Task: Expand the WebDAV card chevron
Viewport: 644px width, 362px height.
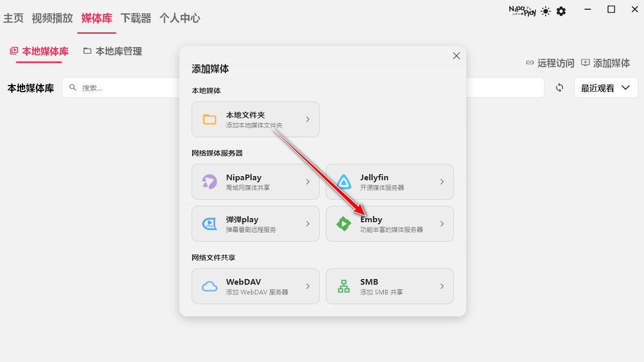Action: coord(308,286)
